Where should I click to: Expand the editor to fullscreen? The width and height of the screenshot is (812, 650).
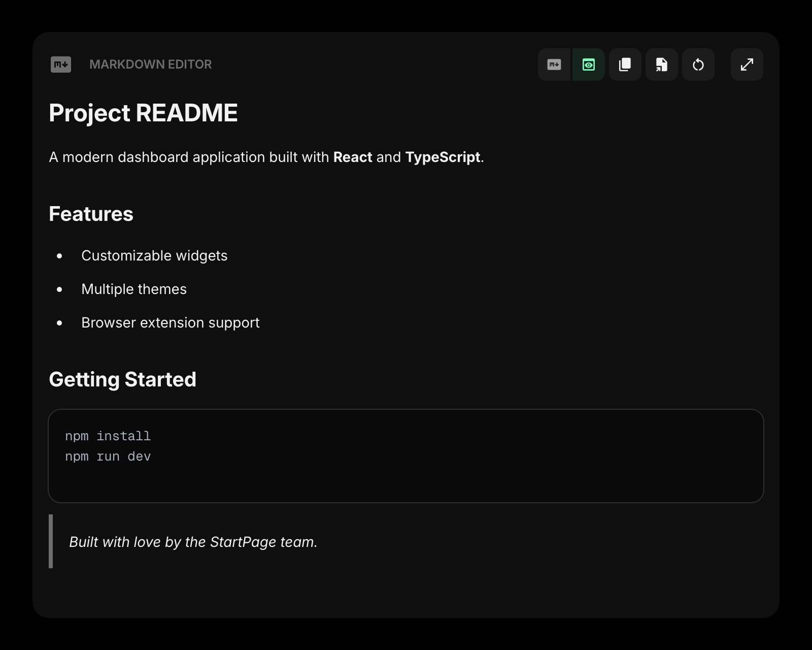[x=747, y=64]
